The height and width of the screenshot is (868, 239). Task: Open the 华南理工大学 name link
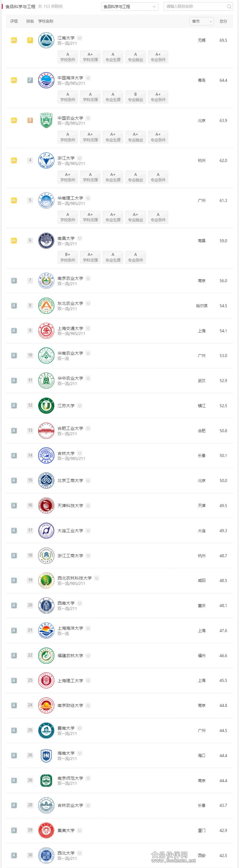click(x=70, y=198)
